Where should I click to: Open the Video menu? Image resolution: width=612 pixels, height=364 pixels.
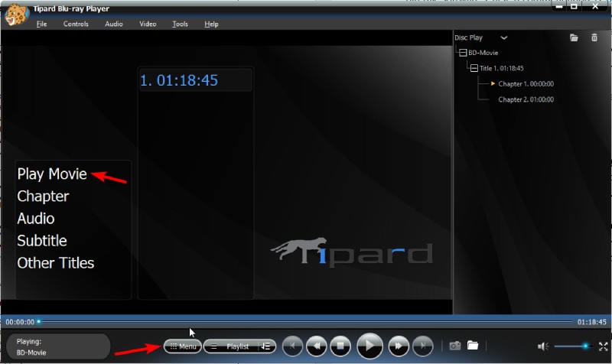(148, 24)
